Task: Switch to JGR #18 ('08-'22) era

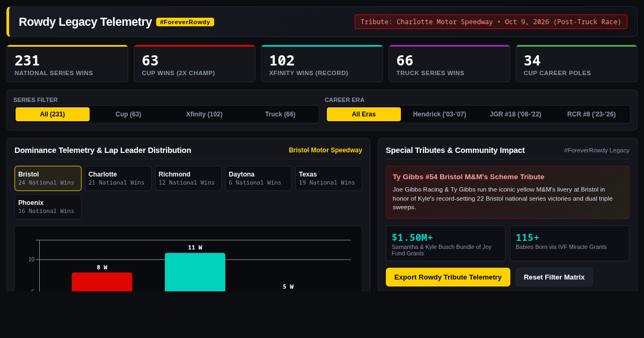Action: point(515,114)
